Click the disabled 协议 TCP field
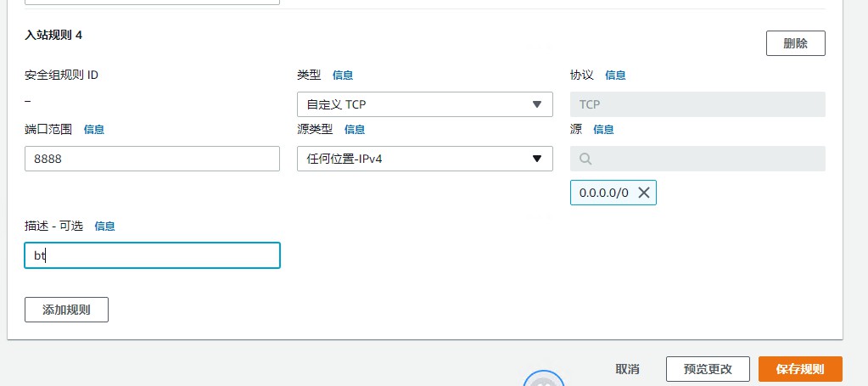868x386 pixels. (697, 104)
